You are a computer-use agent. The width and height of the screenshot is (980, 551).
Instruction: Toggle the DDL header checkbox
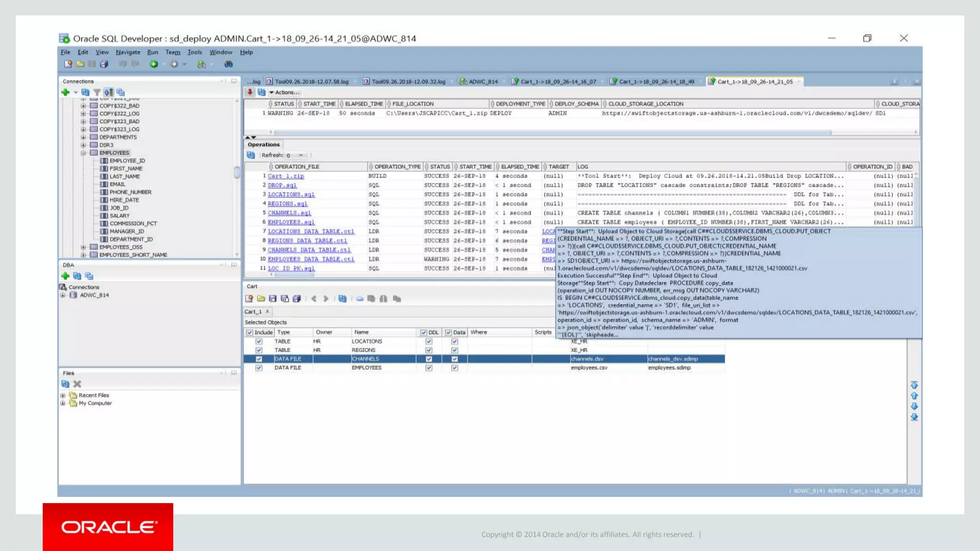(x=423, y=332)
